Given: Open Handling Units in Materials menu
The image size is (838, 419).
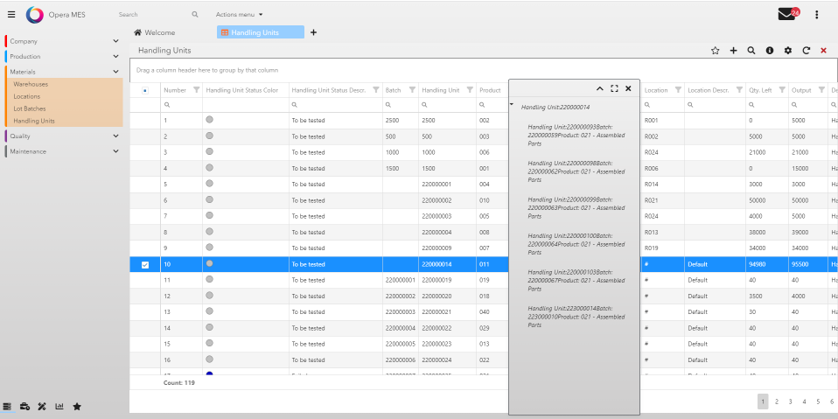Looking at the screenshot, I should 34,121.
